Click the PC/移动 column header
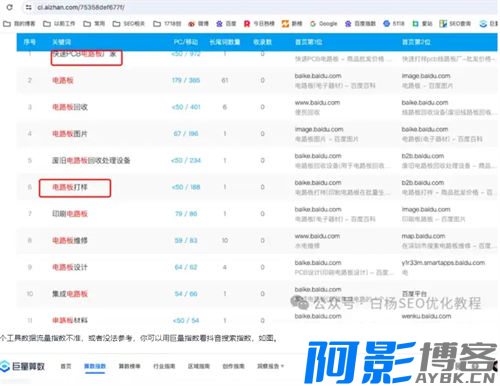This screenshot has width=500, height=386. point(186,42)
